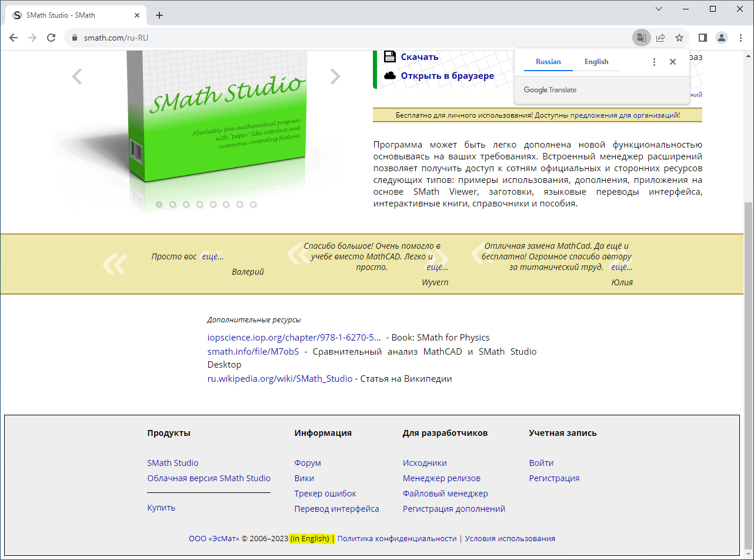This screenshot has width=754, height=560.
Task: Show previous slide with left carousel arrow
Action: pos(77,76)
